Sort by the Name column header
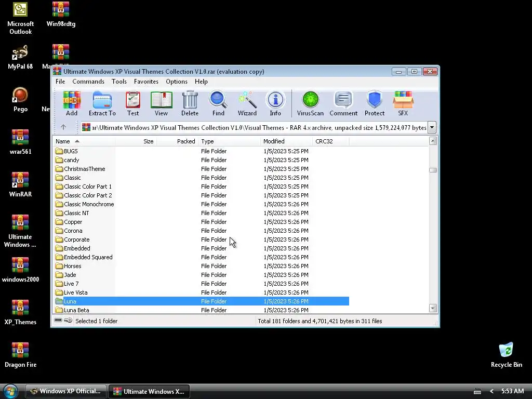The height and width of the screenshot is (399, 532). pos(84,141)
